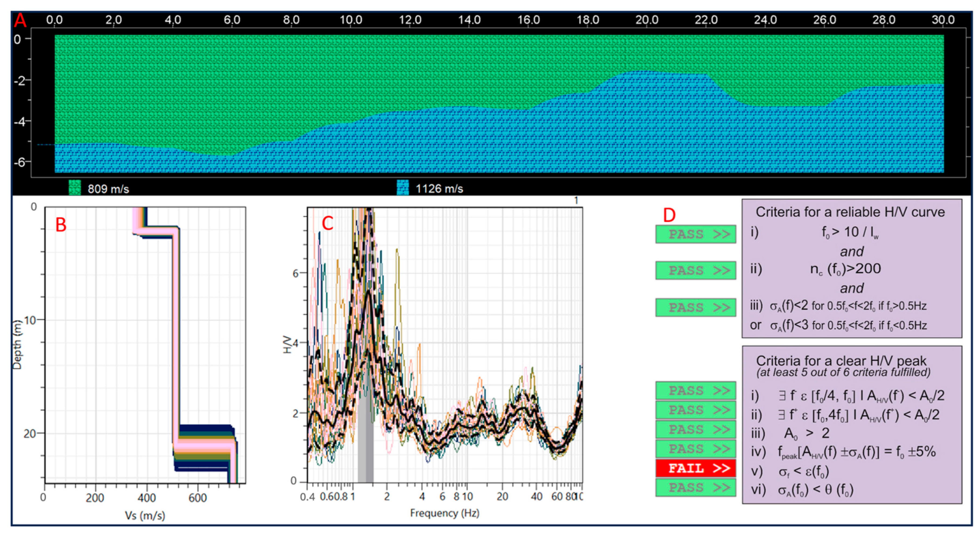Click the Vs (m/s) axis label

click(x=145, y=516)
